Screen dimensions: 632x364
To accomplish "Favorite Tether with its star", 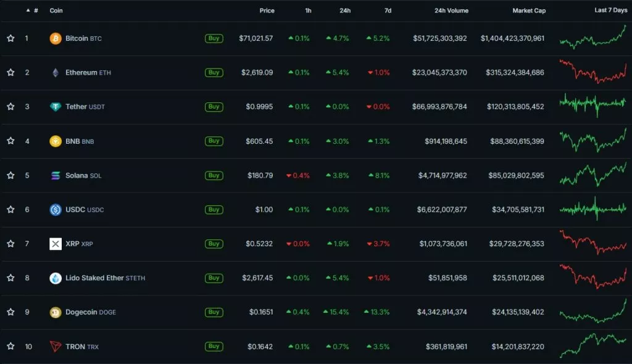I will 10,107.
